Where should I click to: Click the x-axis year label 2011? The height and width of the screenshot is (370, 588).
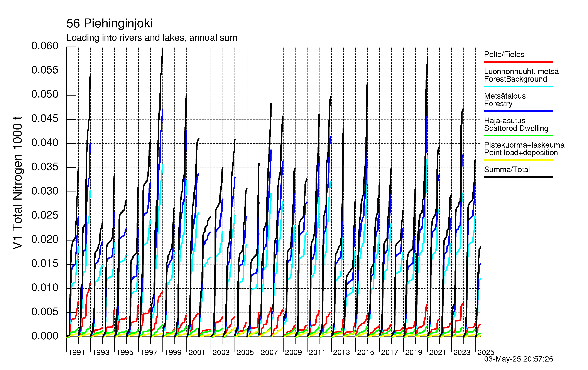pyautogui.click(x=317, y=352)
